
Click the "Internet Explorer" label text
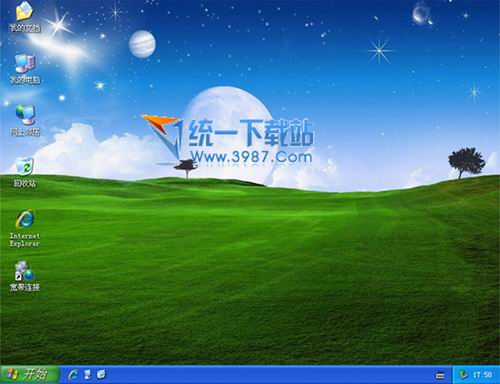[25, 240]
